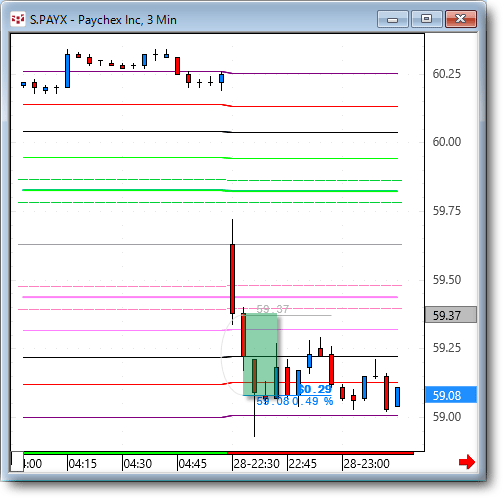Click the window title S.PAYX - Paychex Inc, 3 Min

pyautogui.click(x=103, y=20)
